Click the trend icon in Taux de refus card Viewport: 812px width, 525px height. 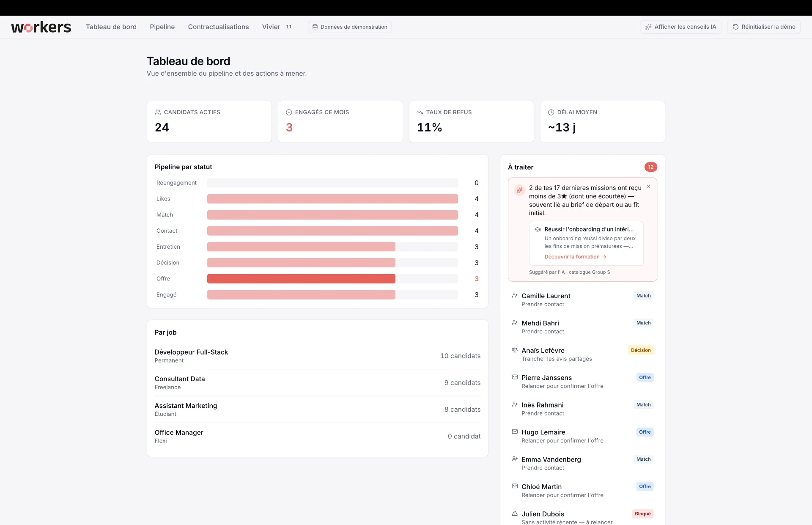point(420,112)
